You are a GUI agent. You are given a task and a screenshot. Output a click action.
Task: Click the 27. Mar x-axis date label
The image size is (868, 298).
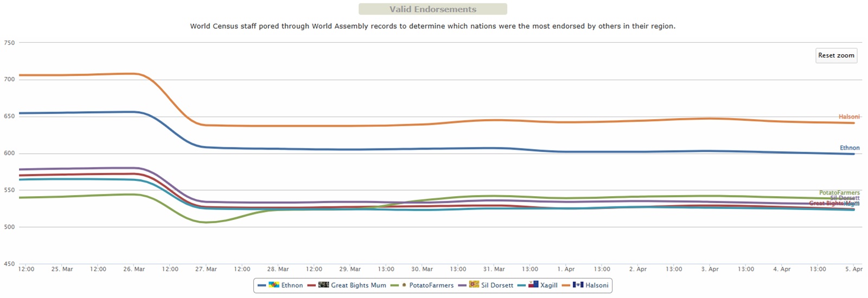(206, 269)
